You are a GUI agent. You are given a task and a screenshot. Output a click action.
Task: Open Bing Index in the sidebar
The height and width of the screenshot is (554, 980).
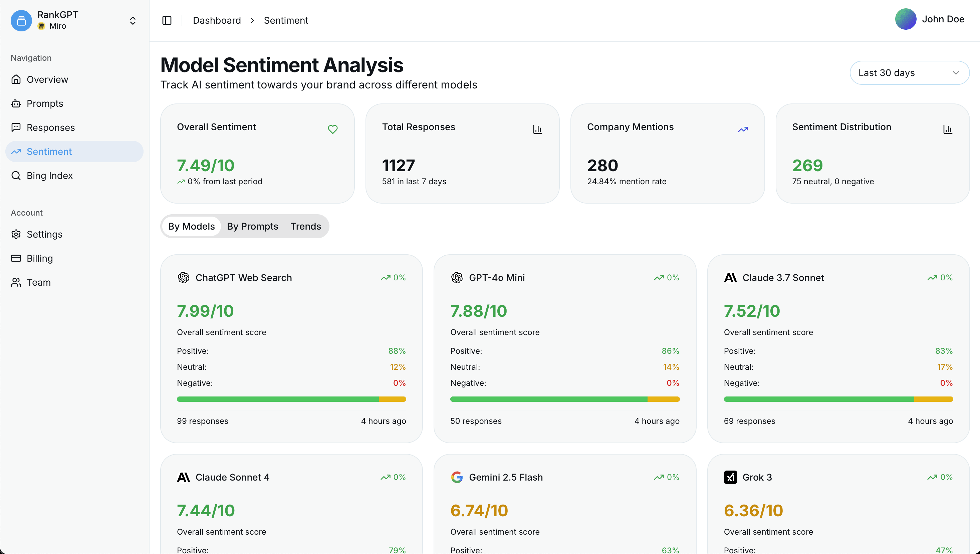[x=74, y=176]
